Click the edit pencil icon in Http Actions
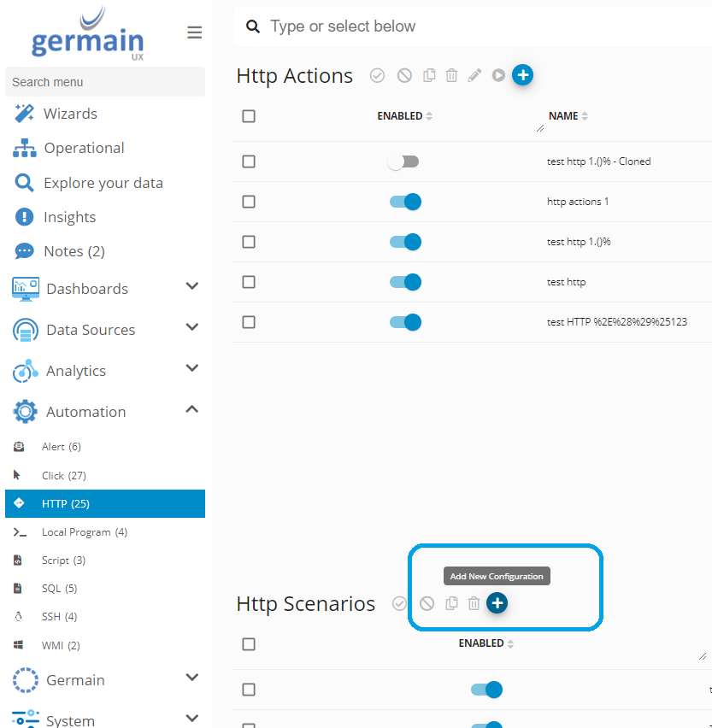712x728 pixels. pos(475,75)
